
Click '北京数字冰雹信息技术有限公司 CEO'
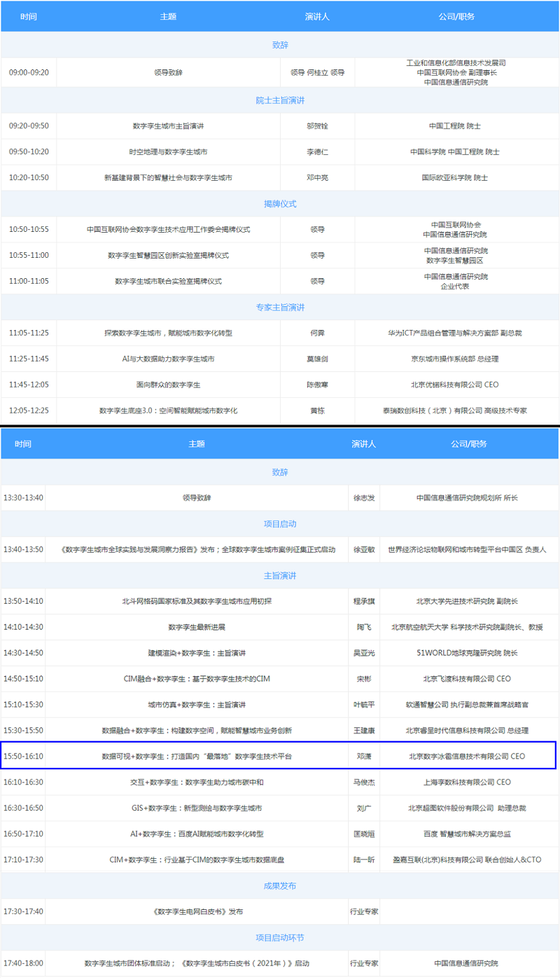[x=468, y=757]
